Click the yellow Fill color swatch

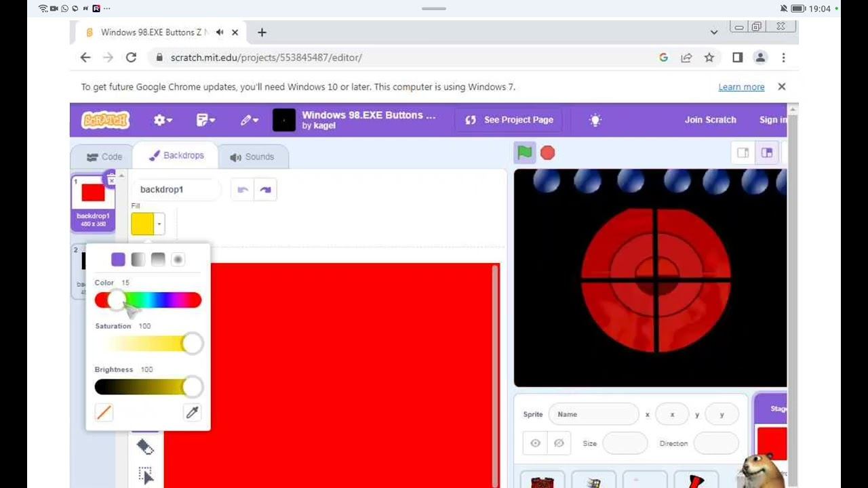coord(142,224)
